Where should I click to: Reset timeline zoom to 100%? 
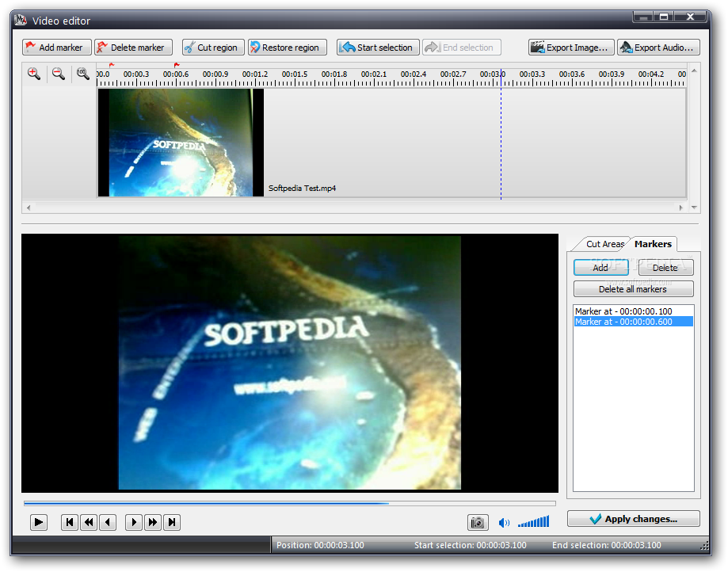click(x=82, y=74)
